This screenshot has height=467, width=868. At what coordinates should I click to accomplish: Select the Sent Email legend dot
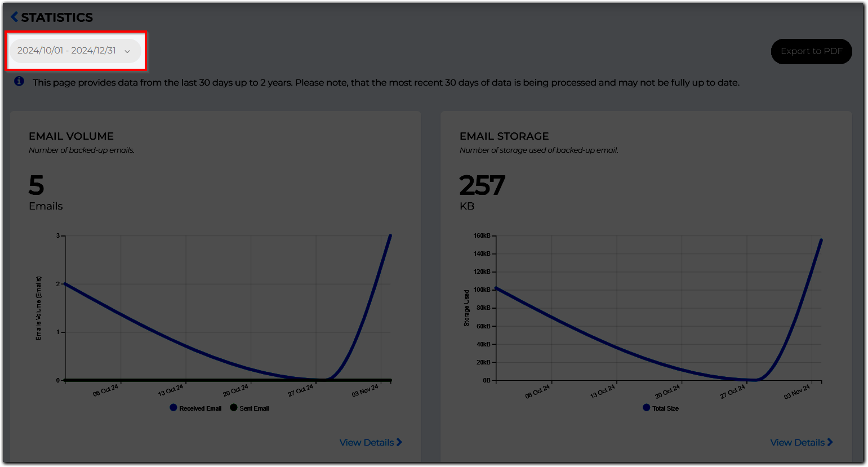click(233, 407)
